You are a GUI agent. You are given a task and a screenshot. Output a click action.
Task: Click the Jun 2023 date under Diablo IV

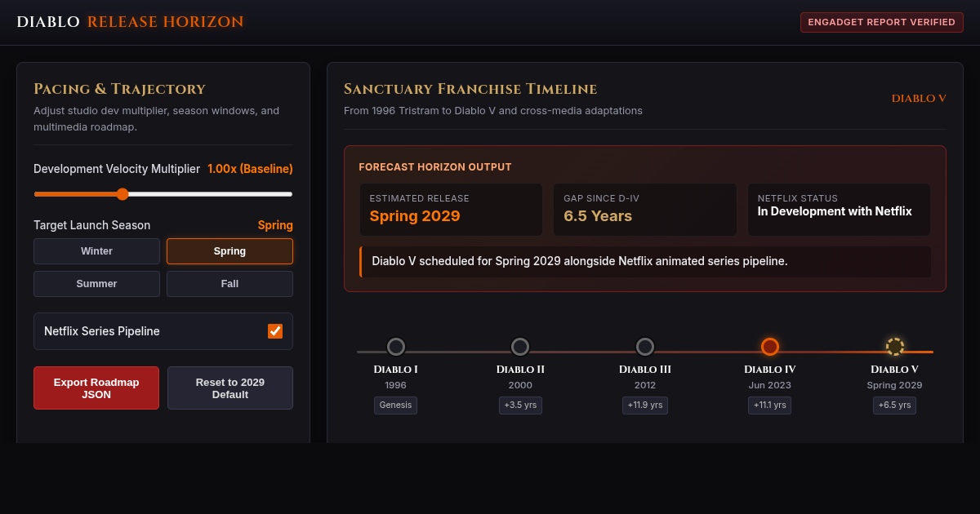coord(770,385)
